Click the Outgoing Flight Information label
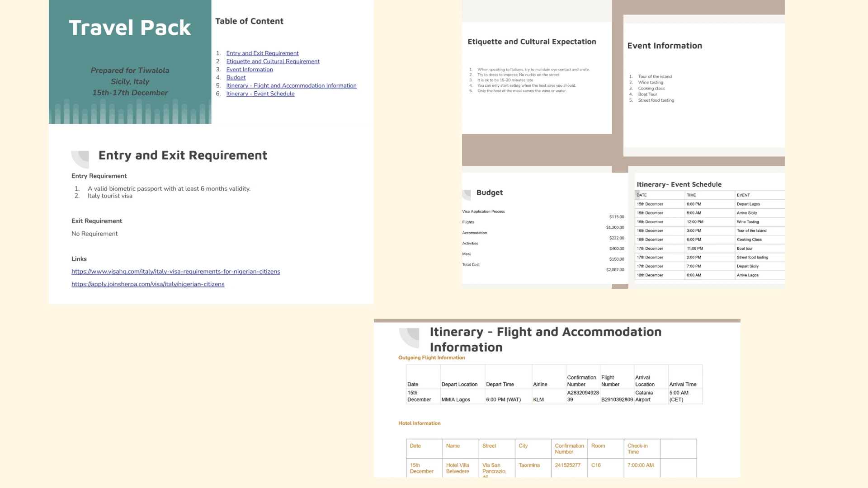The height and width of the screenshot is (488, 868). [431, 357]
